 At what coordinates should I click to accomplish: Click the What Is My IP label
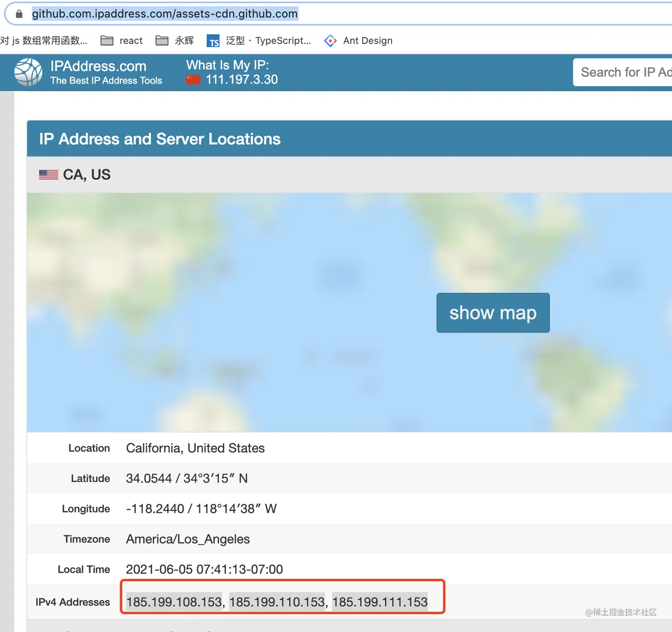click(x=228, y=65)
